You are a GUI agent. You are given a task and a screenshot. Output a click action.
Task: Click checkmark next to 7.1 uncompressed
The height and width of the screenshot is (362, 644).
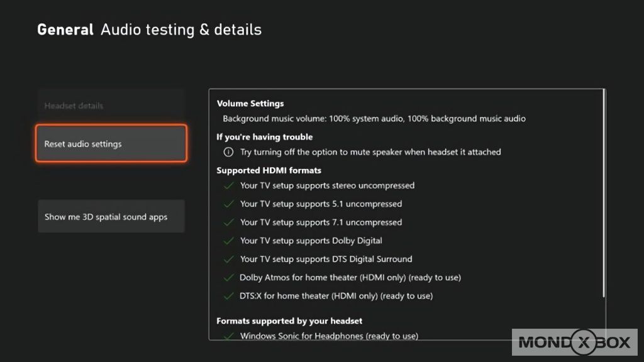[228, 222]
